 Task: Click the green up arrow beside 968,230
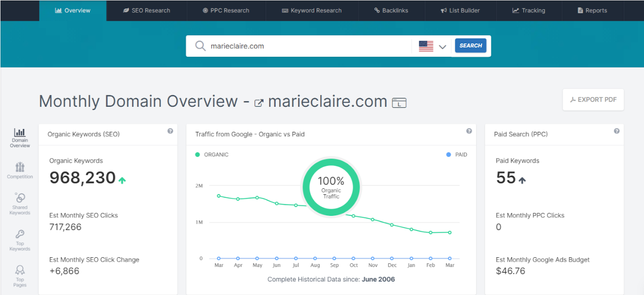tap(122, 180)
